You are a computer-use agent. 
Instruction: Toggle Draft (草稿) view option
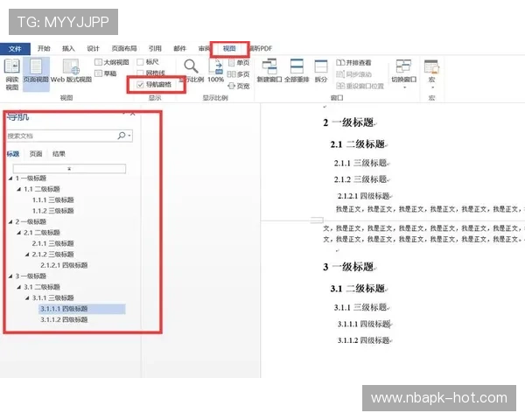click(106, 73)
